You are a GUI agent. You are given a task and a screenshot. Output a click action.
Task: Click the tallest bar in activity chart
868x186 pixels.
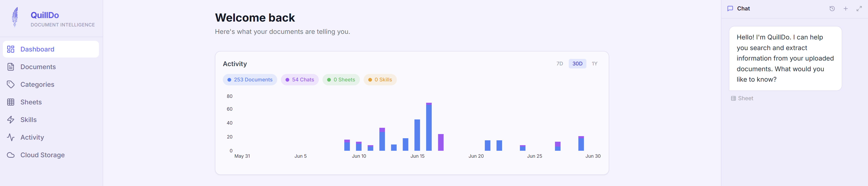(x=429, y=127)
